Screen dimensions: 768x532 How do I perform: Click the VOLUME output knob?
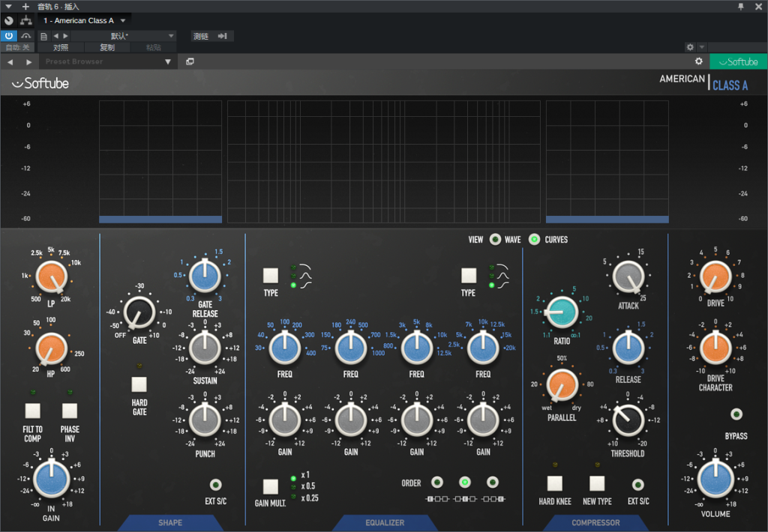pos(715,479)
